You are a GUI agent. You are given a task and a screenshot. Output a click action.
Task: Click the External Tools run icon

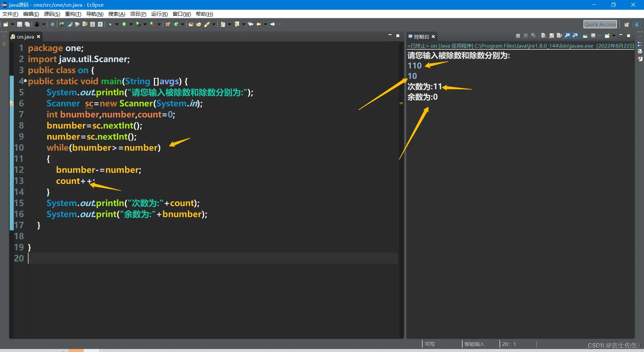pos(152,24)
